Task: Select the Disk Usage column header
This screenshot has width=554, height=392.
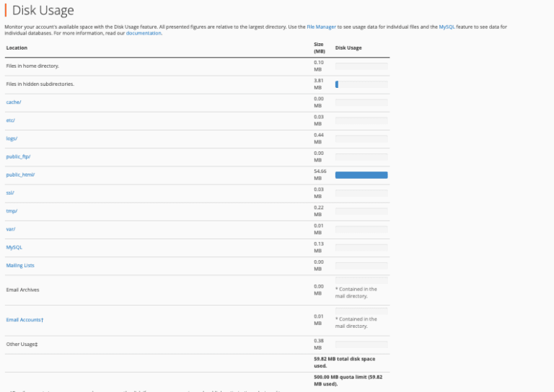Action: (348, 48)
